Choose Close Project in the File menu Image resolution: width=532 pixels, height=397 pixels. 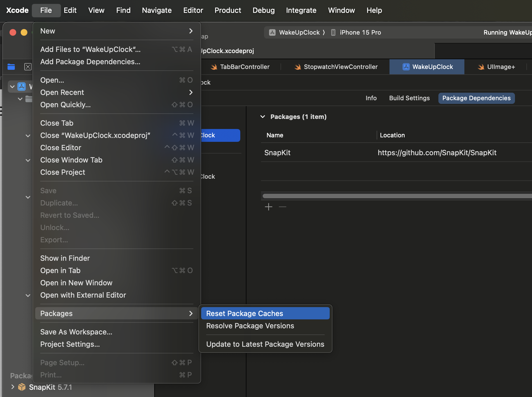(117, 172)
